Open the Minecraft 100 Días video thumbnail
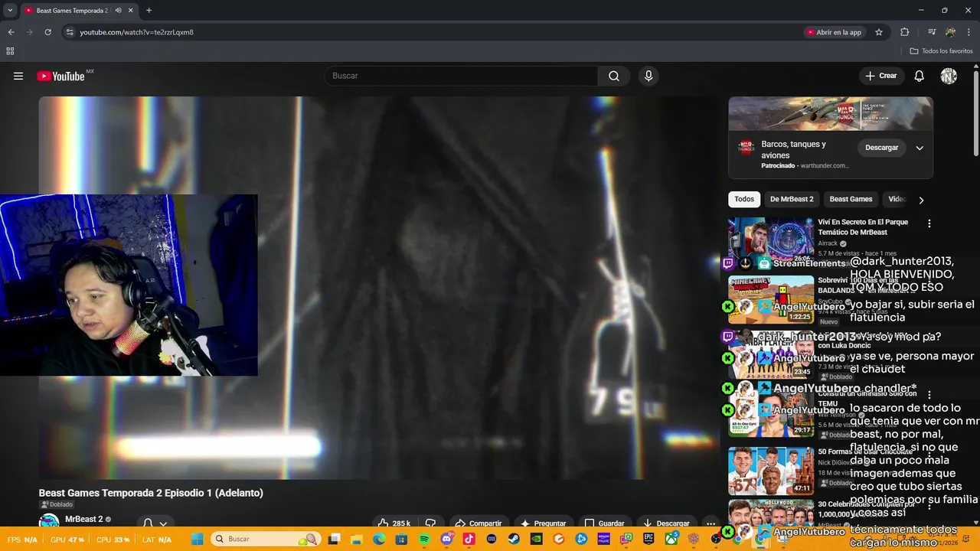The image size is (980, 551). tap(771, 299)
